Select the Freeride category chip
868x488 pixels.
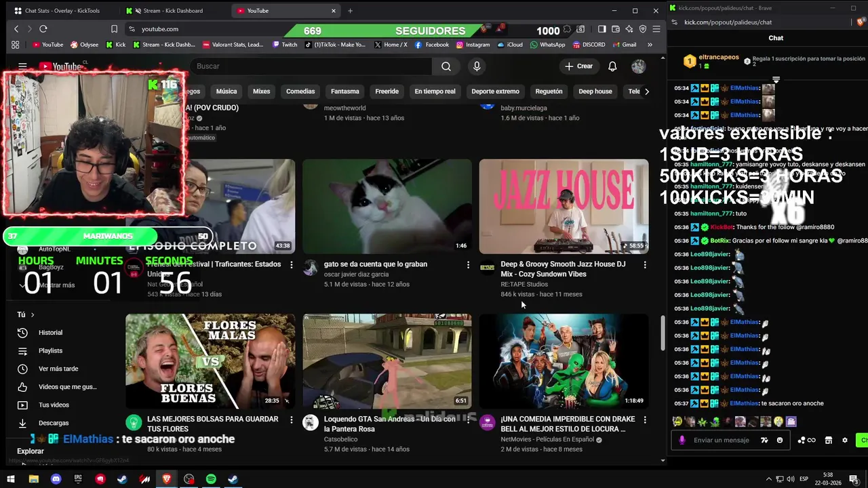387,91
